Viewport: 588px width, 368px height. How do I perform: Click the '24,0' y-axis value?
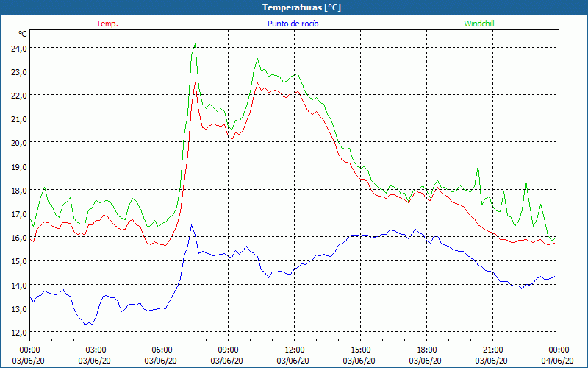point(19,49)
